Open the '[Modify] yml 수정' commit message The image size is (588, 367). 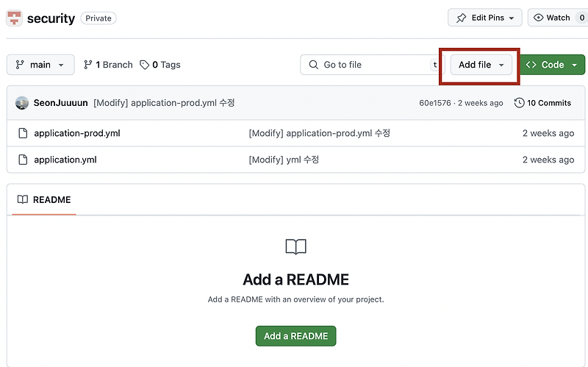pos(284,160)
